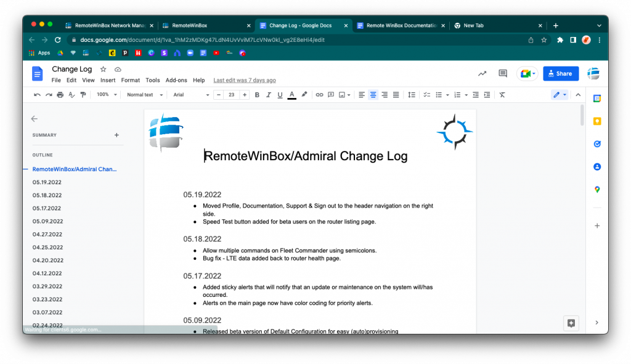Screen dimensions: 631x364
Task: Expand bulleted list style options arrow
Action: pyautogui.click(x=447, y=95)
